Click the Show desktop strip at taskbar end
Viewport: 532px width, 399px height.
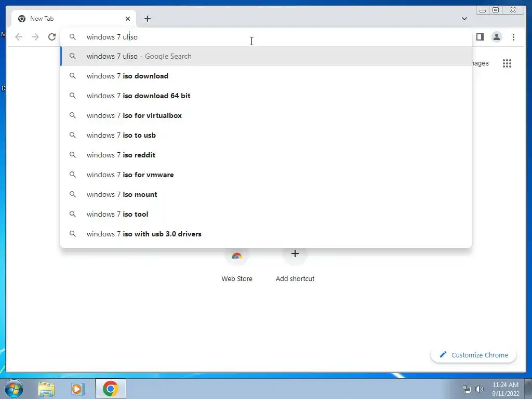pos(528,389)
